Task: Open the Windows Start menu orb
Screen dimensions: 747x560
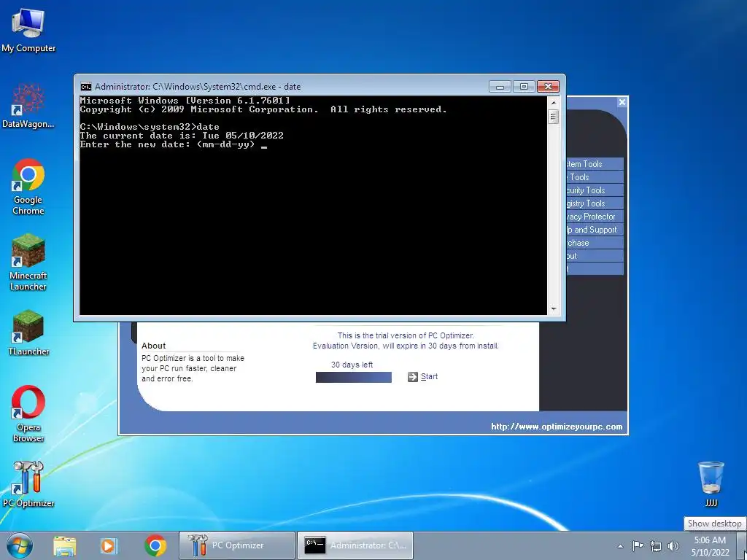Action: pyautogui.click(x=20, y=545)
